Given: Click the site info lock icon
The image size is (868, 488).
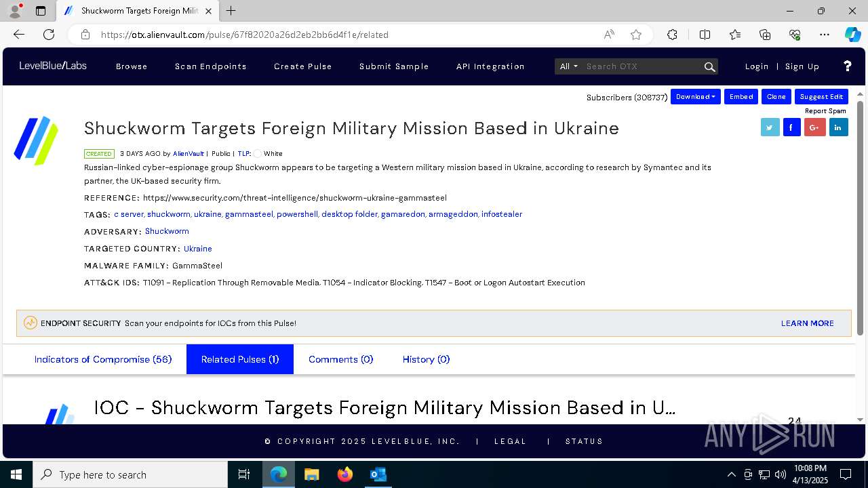Looking at the screenshot, I should (85, 35).
